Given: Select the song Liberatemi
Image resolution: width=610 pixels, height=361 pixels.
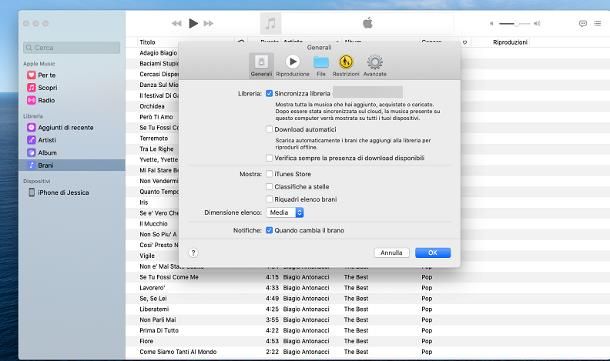Looking at the screenshot, I should [x=154, y=309].
